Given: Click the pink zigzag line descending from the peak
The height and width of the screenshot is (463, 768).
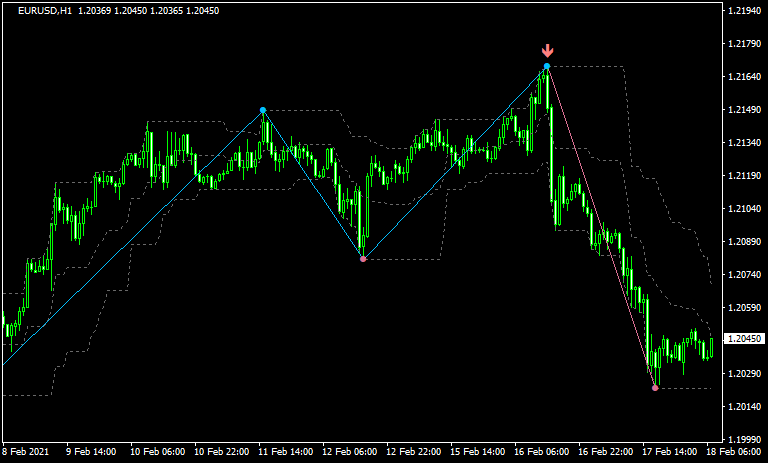Looking at the screenshot, I should coord(600,225).
